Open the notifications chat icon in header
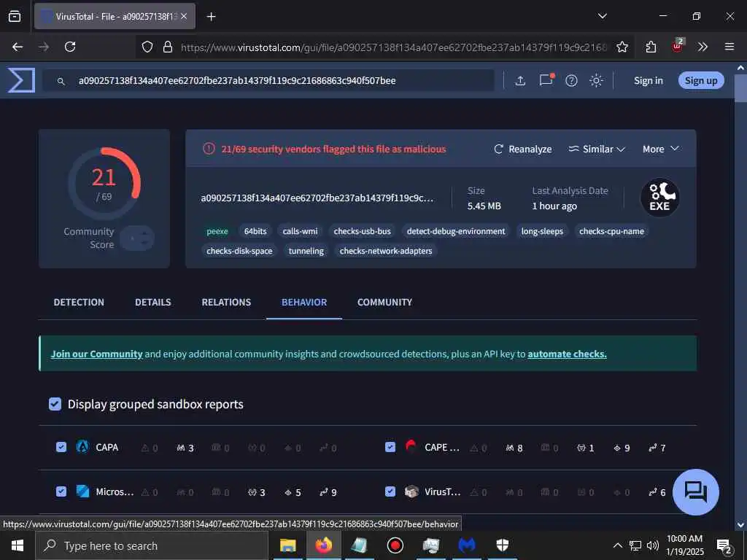The width and height of the screenshot is (747, 560). pos(546,79)
